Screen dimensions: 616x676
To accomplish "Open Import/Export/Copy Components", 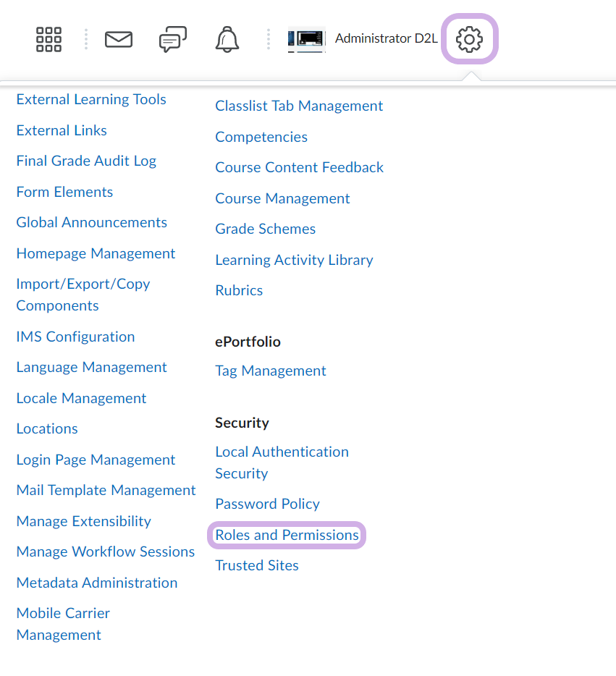I will click(83, 295).
